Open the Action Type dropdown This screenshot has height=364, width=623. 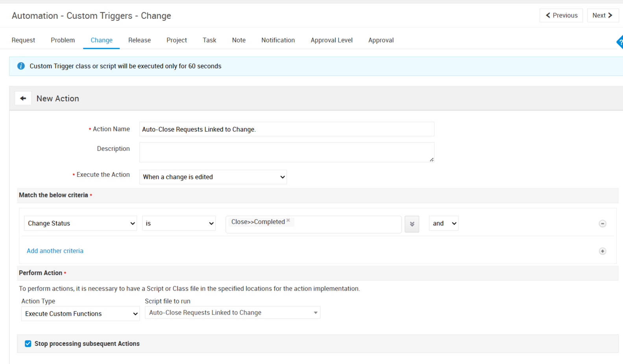click(x=80, y=314)
